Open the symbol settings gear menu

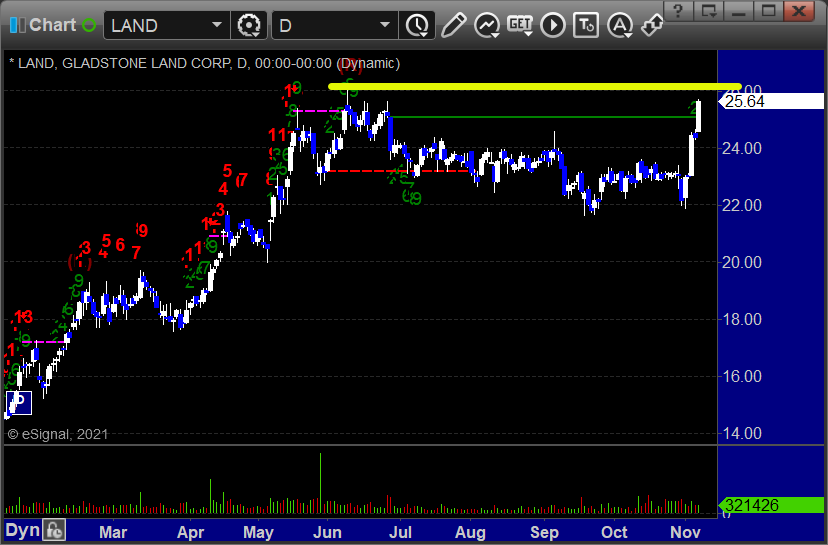(249, 25)
